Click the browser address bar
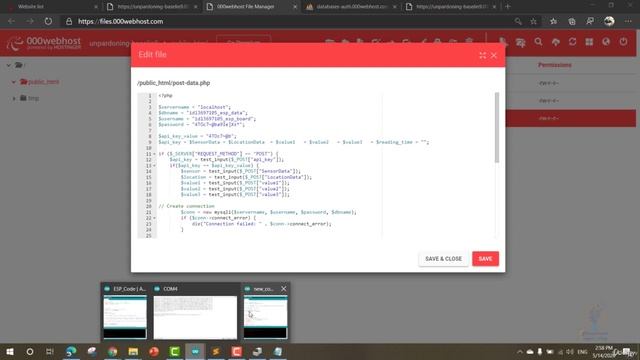 coord(286,21)
